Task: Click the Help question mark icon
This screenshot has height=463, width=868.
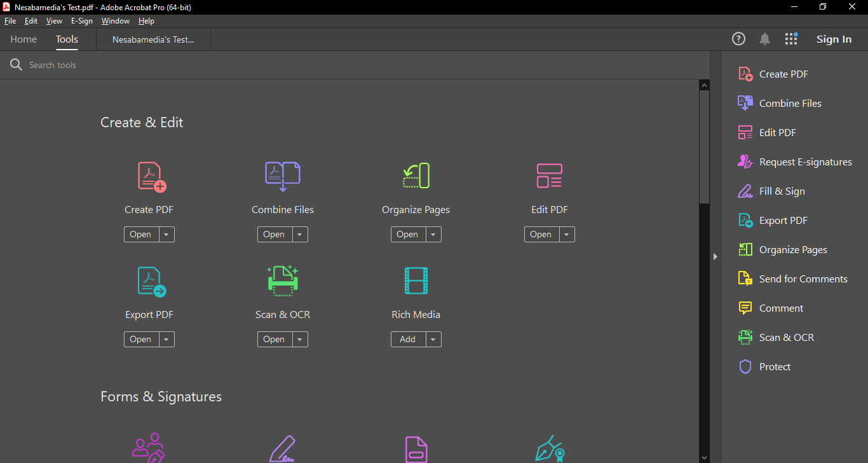Action: (738, 39)
